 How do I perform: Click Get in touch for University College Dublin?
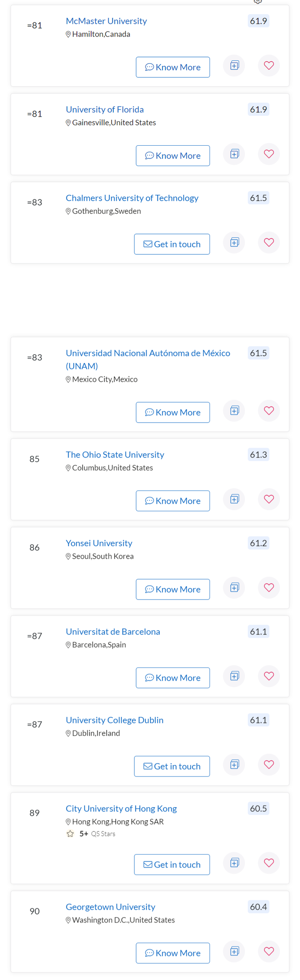(x=172, y=766)
